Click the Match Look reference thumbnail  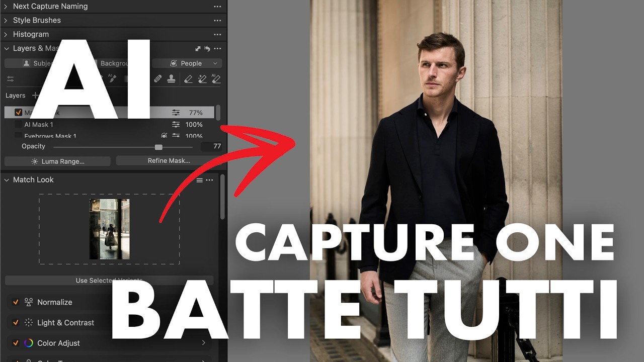109,229
